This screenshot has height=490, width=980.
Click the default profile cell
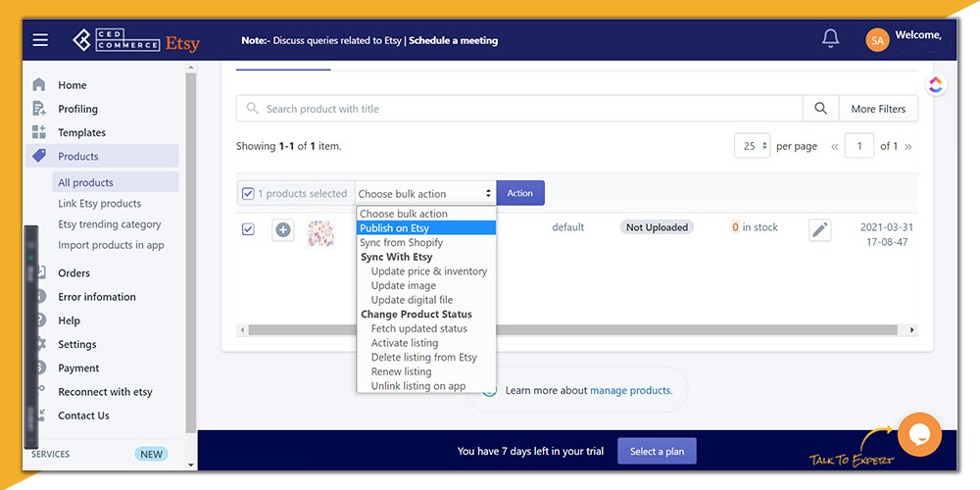pyautogui.click(x=567, y=227)
